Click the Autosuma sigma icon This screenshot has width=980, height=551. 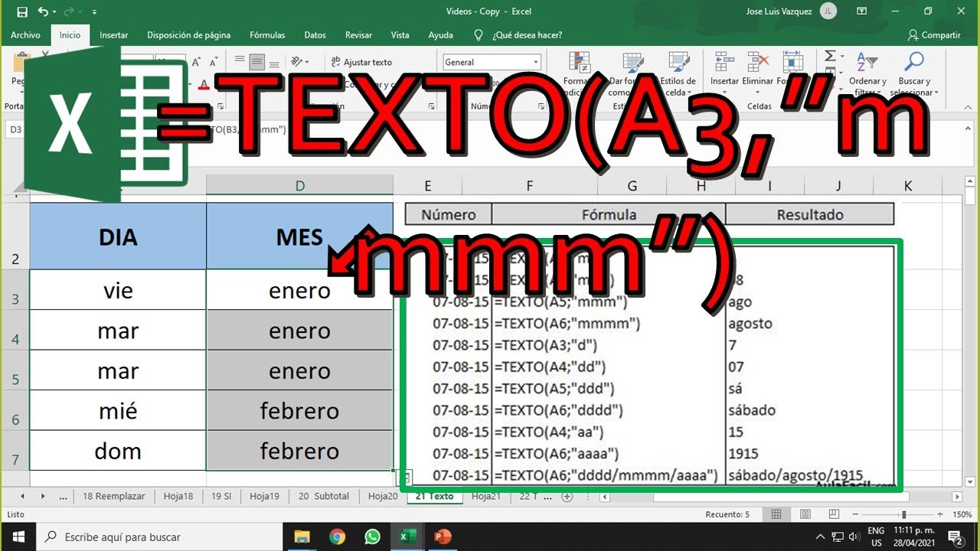coord(829,56)
